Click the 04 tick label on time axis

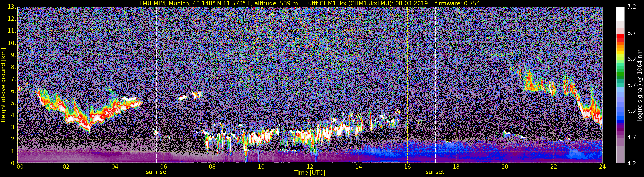pos(115,167)
